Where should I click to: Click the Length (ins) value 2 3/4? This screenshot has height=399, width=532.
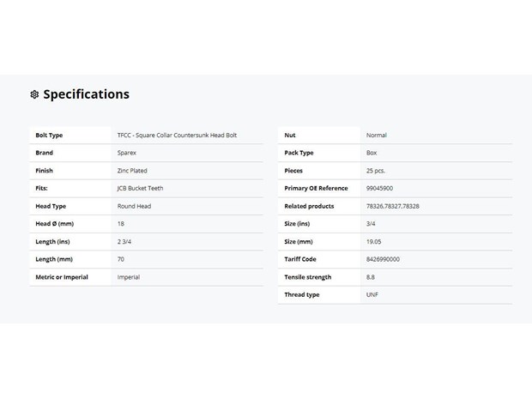[x=124, y=242]
